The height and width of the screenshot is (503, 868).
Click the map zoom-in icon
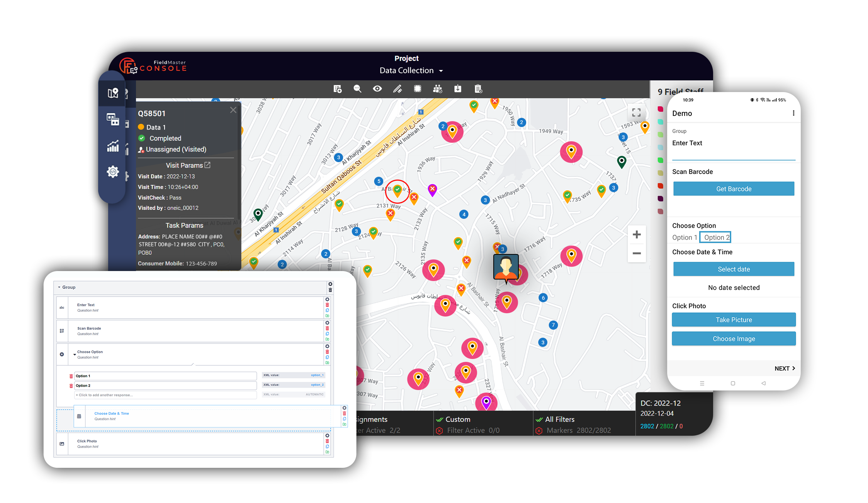click(637, 235)
